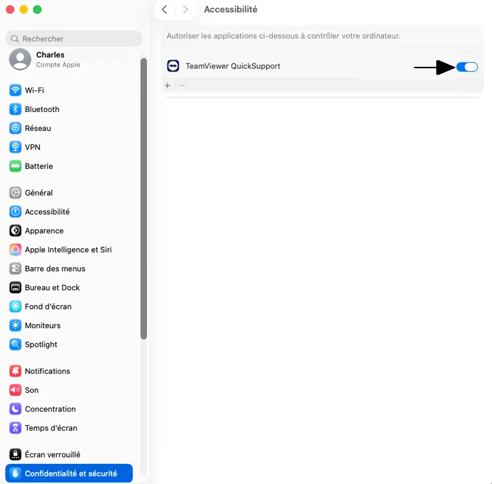The height and width of the screenshot is (484, 492).
Task: Focus the Rechercher search field
Action: point(74,39)
